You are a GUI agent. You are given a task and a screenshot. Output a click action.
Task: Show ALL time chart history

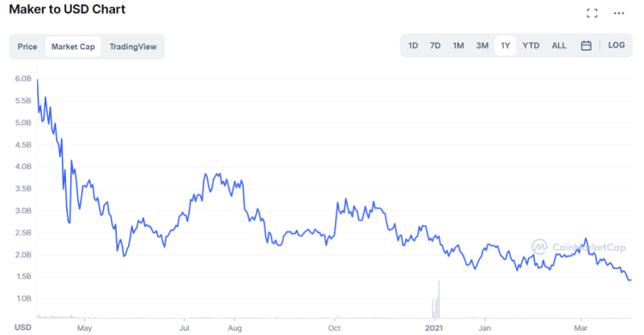559,46
